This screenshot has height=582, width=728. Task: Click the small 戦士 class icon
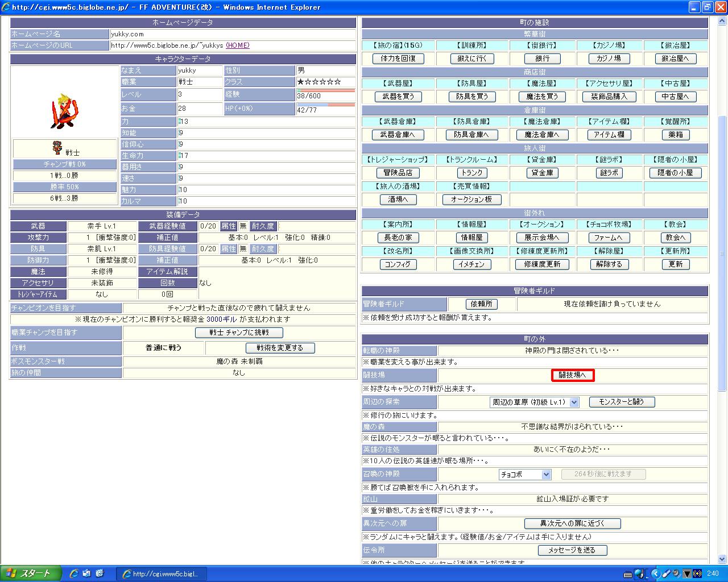coord(57,148)
